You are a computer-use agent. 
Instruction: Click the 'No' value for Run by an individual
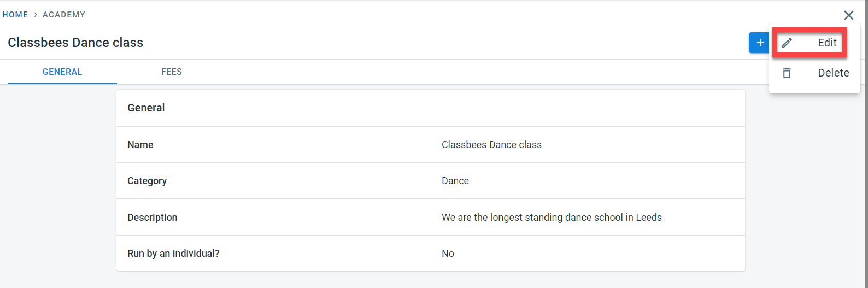(x=448, y=254)
